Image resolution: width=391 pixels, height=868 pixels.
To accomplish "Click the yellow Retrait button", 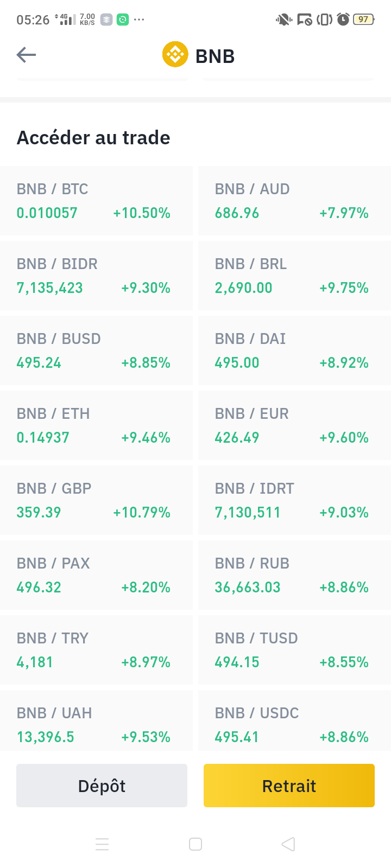I will (x=289, y=786).
